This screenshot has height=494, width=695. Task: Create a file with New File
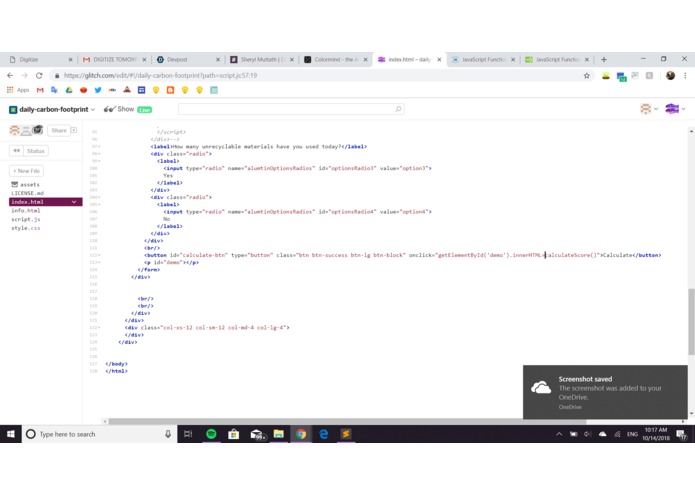coord(27,171)
